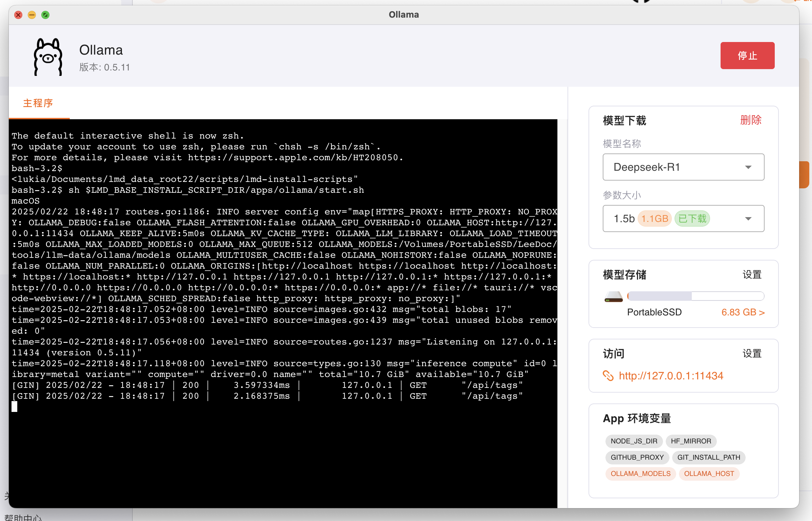The image size is (812, 521).
Task: Stop Ollama with the red 停止 button
Action: [x=747, y=56]
